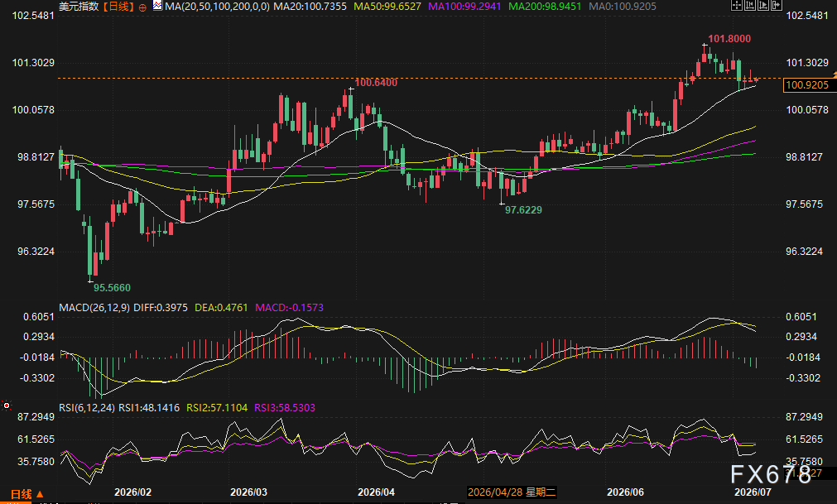Click the 美元指数 instrument title
This screenshot has width=837, height=504.
(79, 7)
